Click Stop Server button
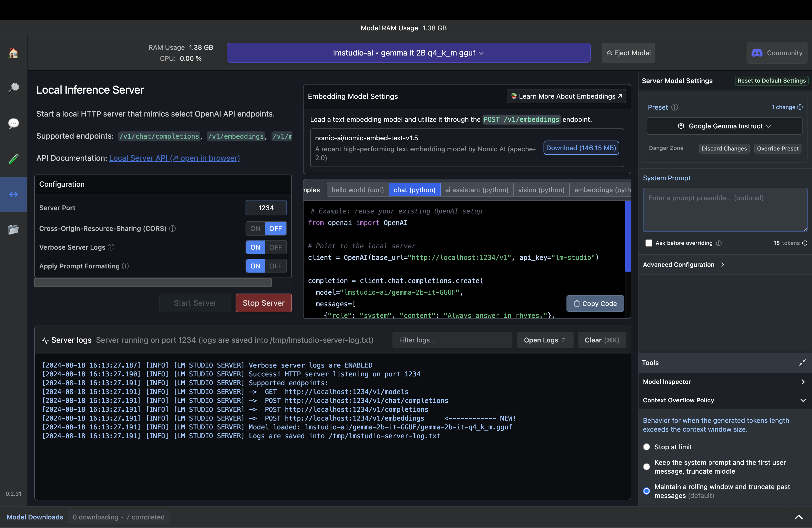The image size is (812, 528). (263, 303)
